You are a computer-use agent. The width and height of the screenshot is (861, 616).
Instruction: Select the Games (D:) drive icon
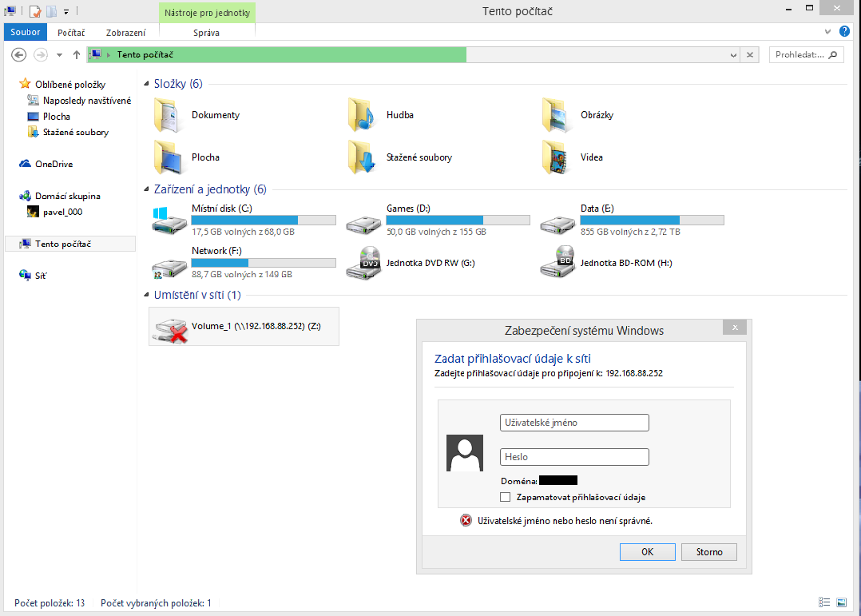click(363, 225)
